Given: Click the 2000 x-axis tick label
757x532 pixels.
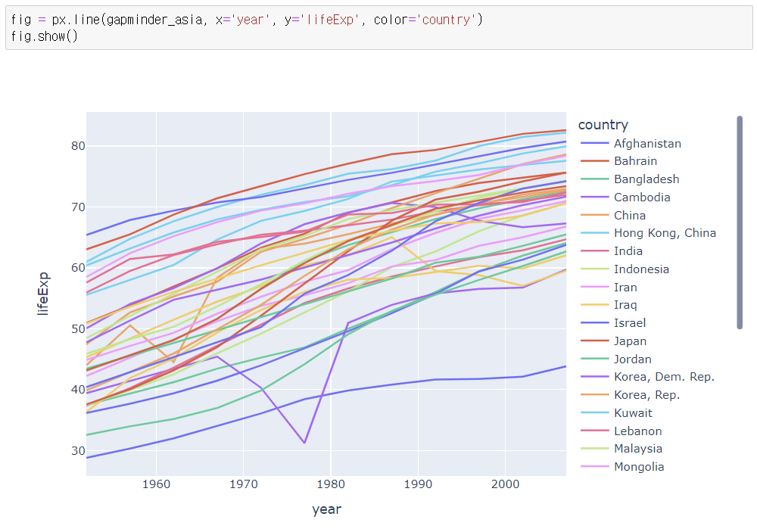Looking at the screenshot, I should (x=506, y=484).
